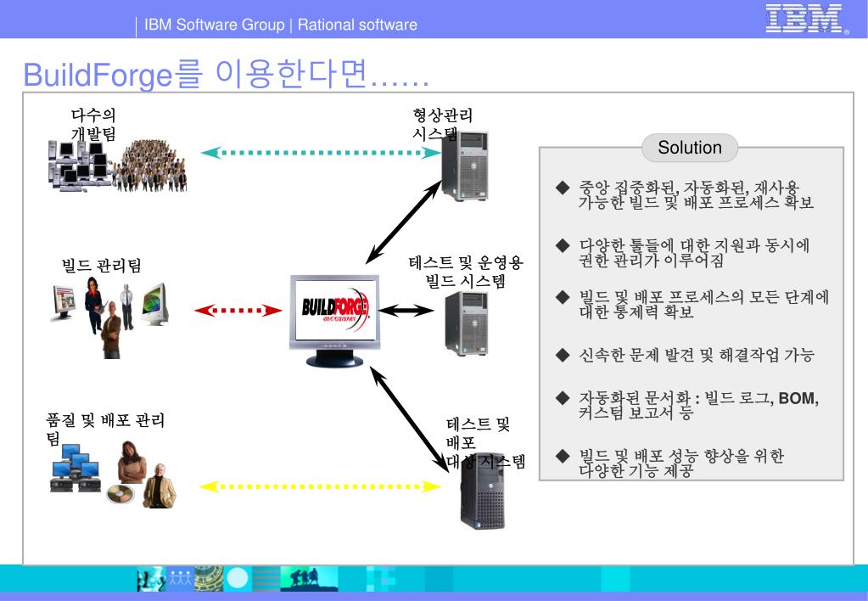Select the configuration management server (형상관리 시스템) tower

[x=465, y=166]
